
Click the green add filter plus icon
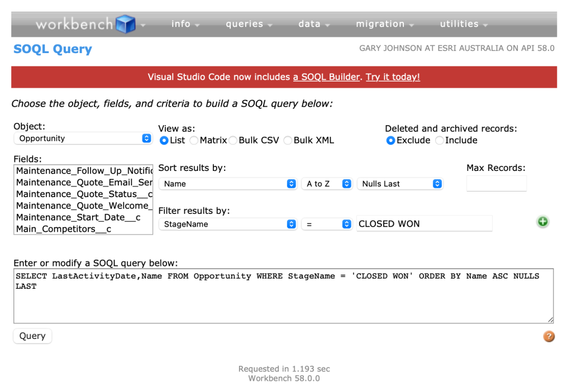pos(542,222)
